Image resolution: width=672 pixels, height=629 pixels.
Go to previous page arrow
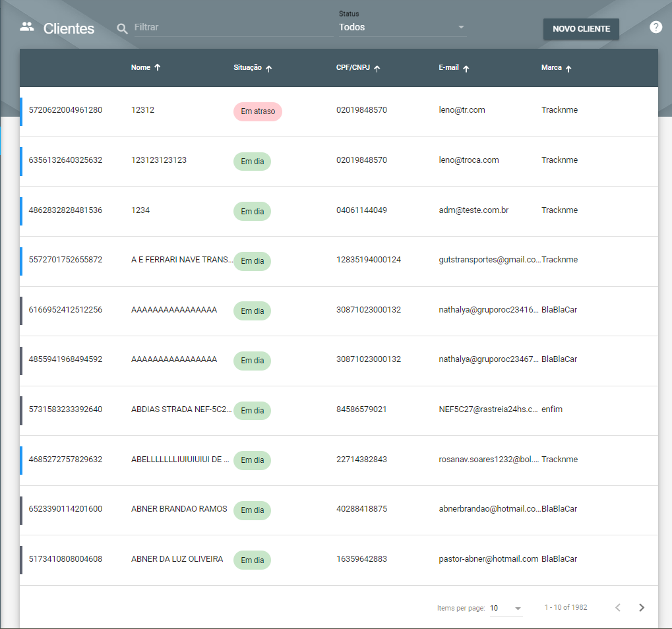[617, 608]
